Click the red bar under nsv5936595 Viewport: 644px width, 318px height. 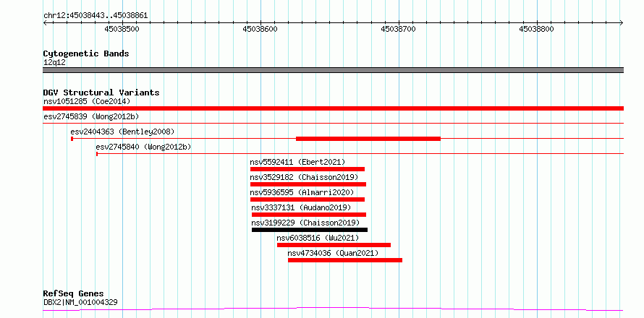[308, 199]
